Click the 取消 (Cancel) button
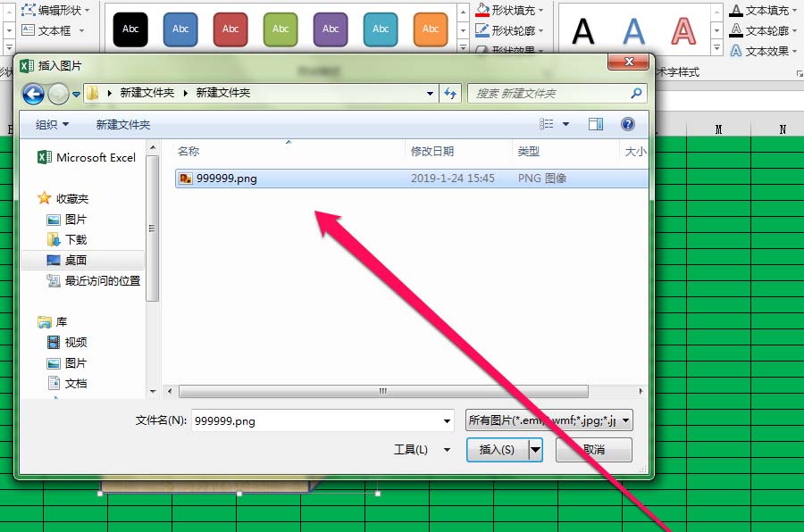The image size is (804, 532). 593,450
